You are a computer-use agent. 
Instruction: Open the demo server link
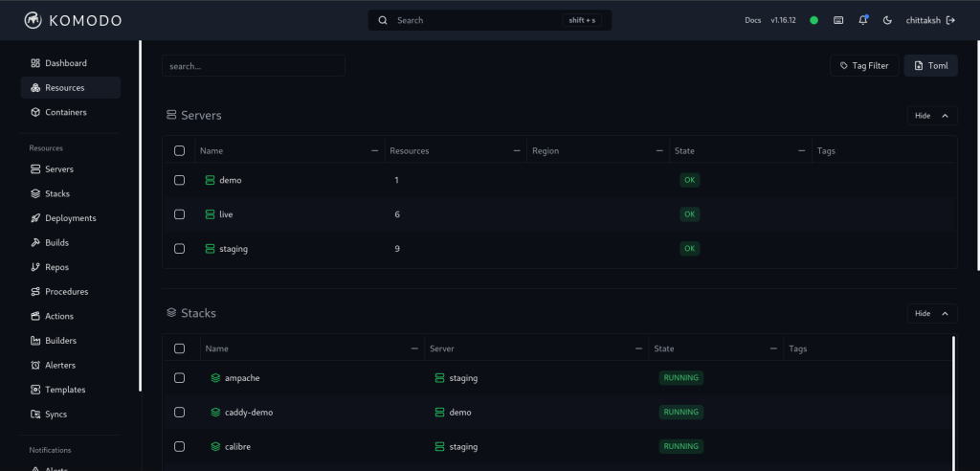pyautogui.click(x=224, y=180)
